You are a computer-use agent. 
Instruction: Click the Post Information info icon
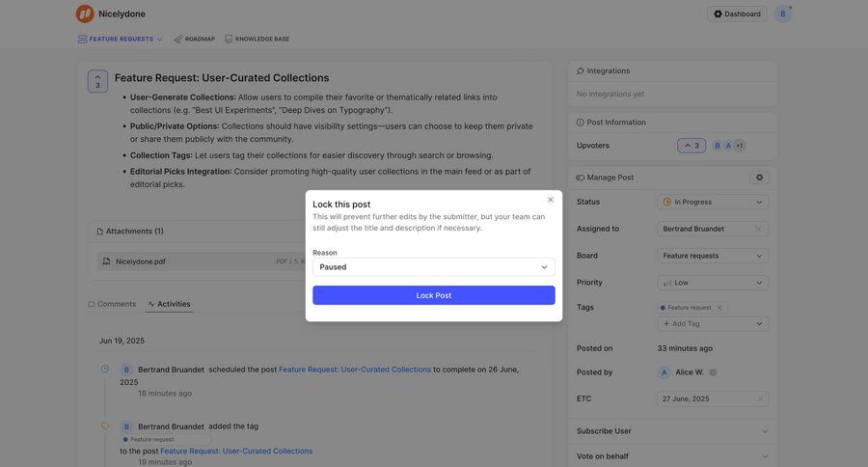(581, 123)
